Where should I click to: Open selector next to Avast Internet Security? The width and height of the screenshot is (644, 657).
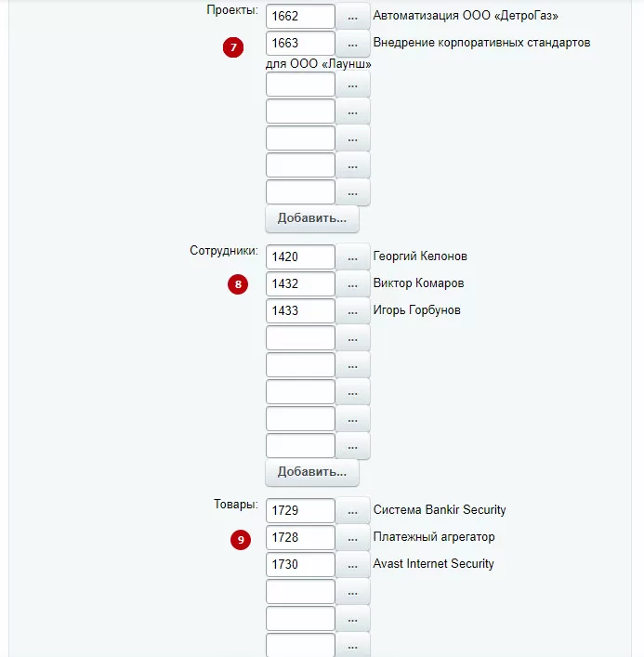click(x=353, y=564)
